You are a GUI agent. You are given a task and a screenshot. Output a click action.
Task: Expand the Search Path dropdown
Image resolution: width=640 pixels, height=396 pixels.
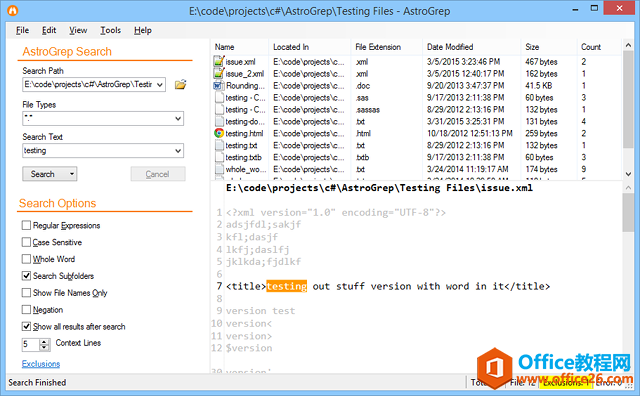pos(160,85)
